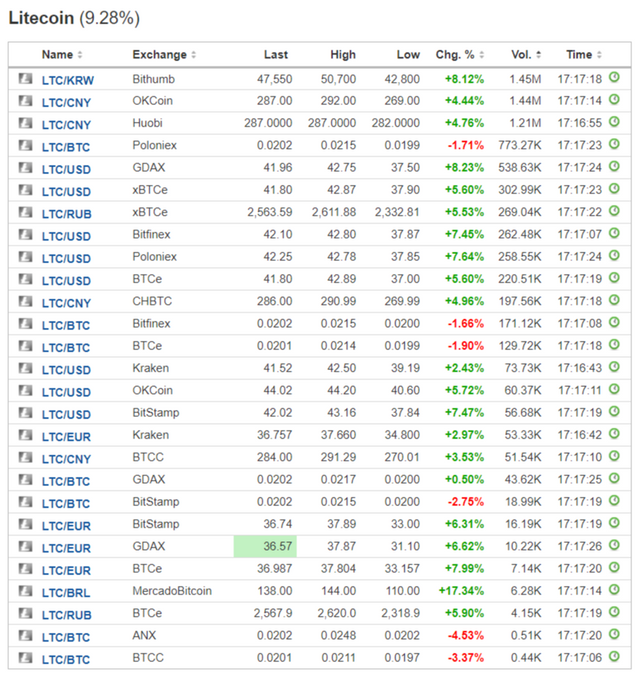Click the ANX exchange name

144,636
